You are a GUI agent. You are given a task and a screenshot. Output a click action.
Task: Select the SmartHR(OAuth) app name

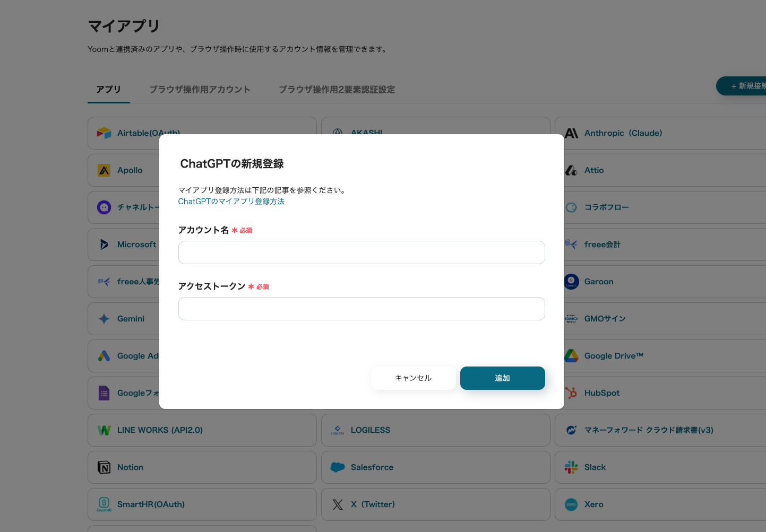[151, 504]
